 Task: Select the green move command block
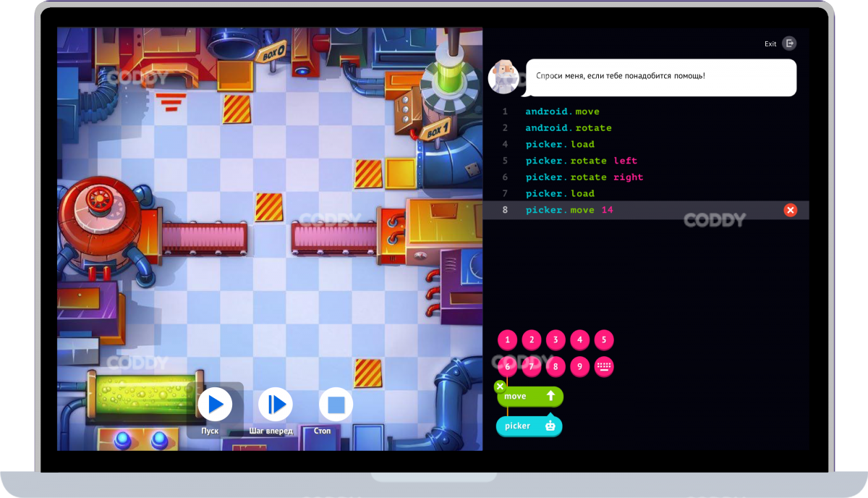tap(529, 396)
